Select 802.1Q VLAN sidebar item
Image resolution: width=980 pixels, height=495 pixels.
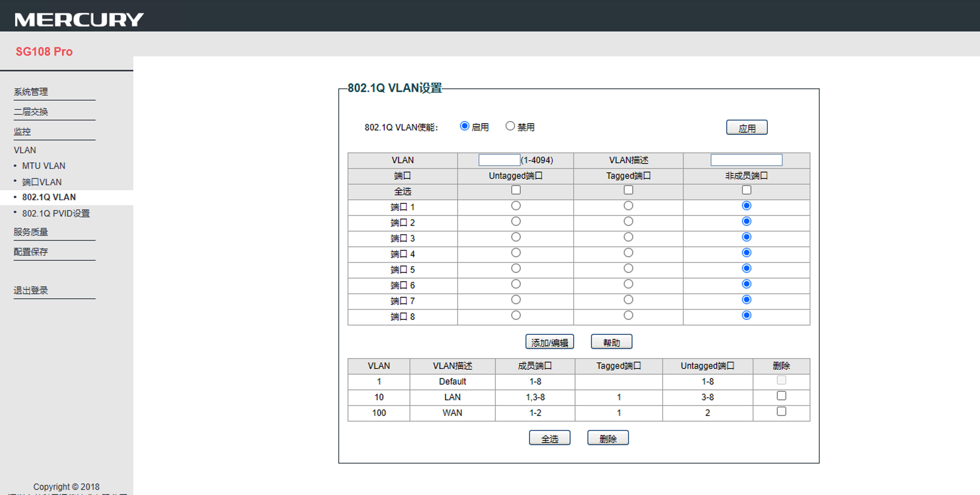pos(49,197)
